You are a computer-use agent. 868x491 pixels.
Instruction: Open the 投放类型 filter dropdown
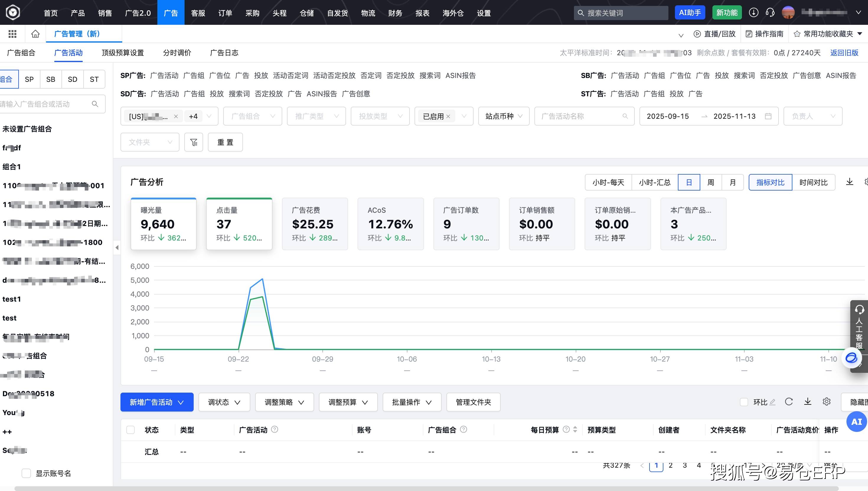(x=380, y=116)
